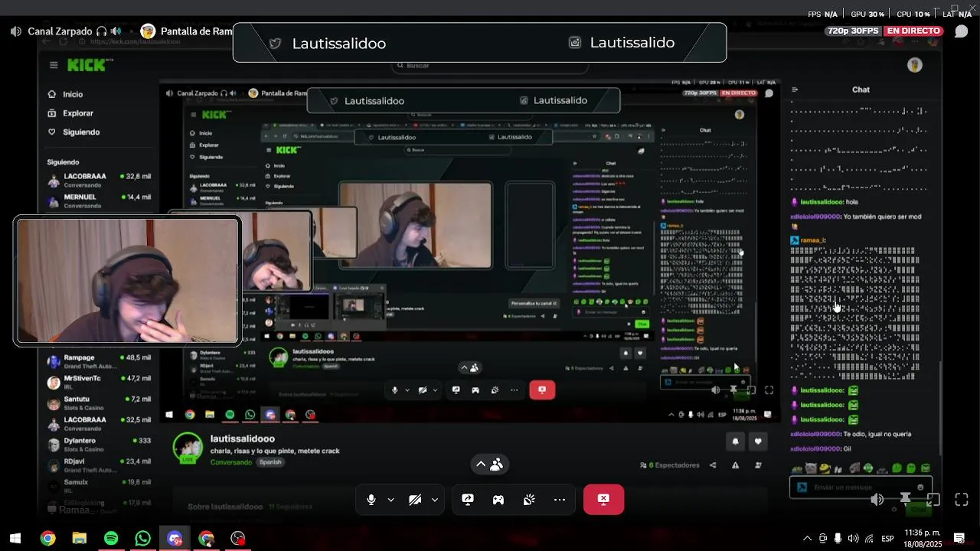This screenshot has width=980, height=551.
Task: Open Inicio in Kick sidebar
Action: [x=73, y=94]
